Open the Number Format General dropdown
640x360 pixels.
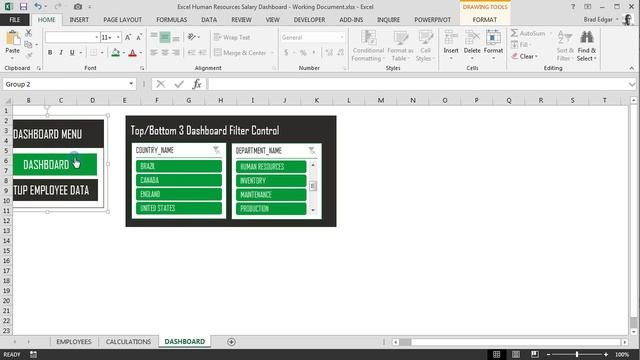pos(342,37)
